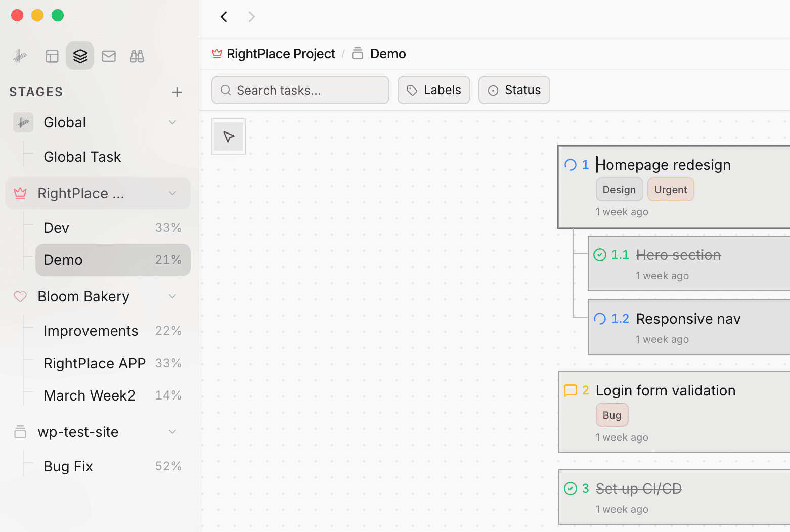
Task: Click the binoculars search icon
Action: click(x=137, y=56)
